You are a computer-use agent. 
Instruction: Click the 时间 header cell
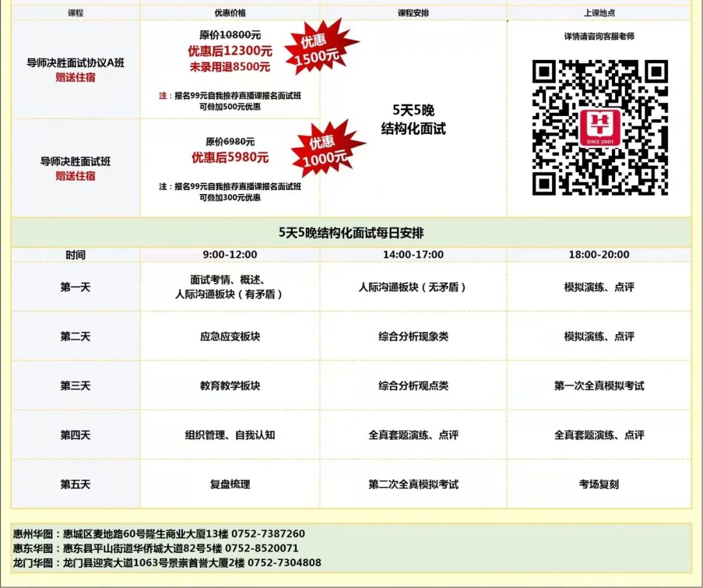pos(76,255)
